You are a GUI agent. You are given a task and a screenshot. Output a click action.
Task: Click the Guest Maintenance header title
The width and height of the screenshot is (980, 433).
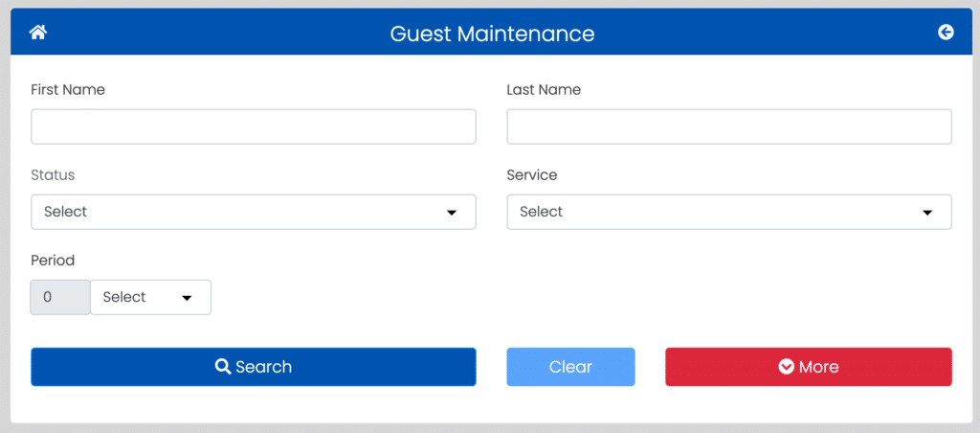tap(492, 34)
